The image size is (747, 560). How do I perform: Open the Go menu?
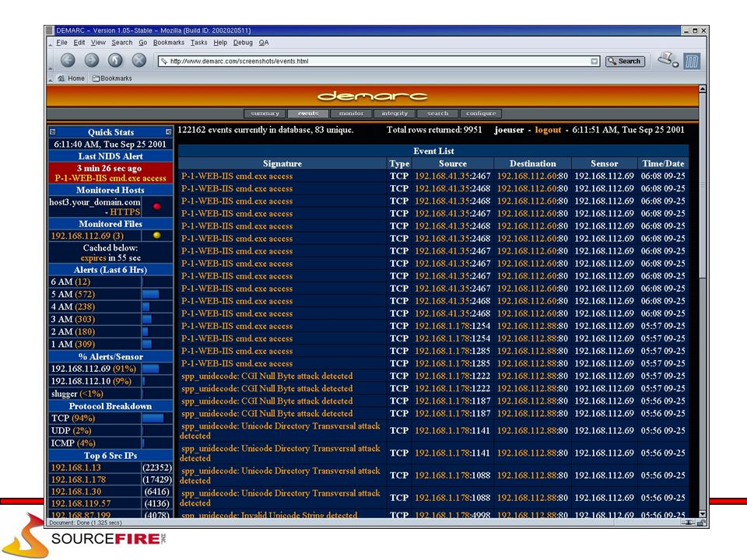point(143,42)
